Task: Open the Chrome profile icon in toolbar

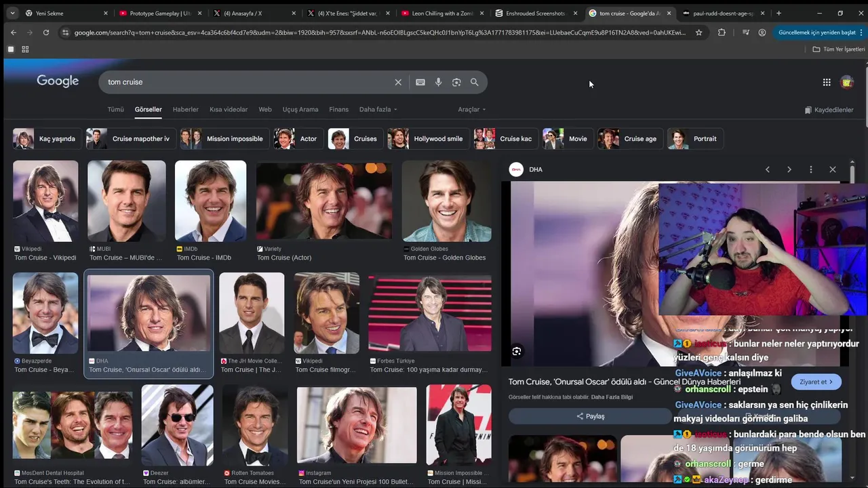Action: click(762, 33)
